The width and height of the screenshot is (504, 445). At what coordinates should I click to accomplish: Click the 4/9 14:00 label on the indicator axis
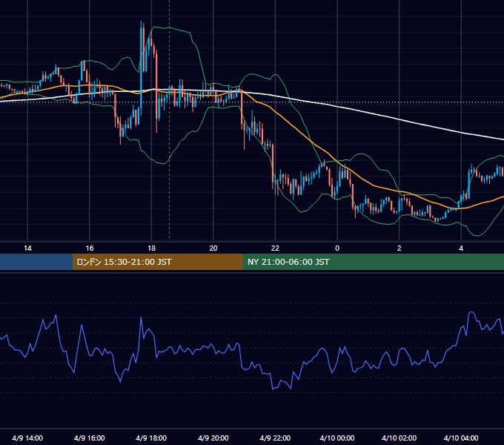(x=27, y=438)
